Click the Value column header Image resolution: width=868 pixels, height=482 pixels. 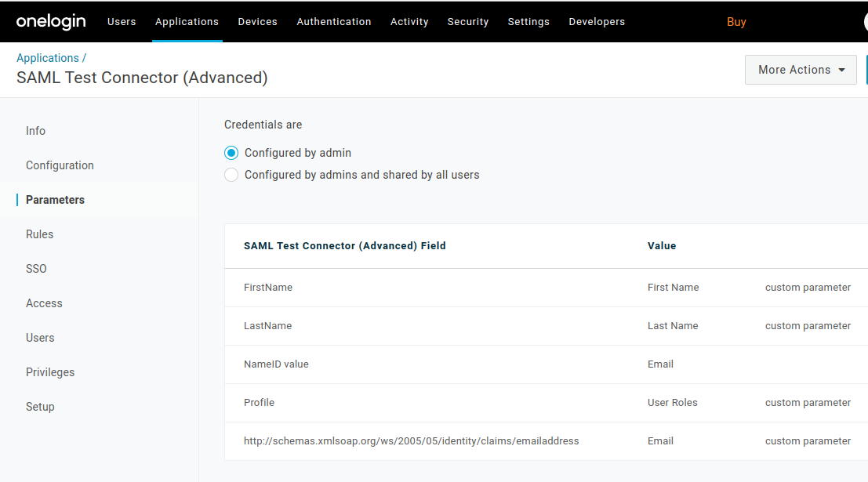coord(662,246)
